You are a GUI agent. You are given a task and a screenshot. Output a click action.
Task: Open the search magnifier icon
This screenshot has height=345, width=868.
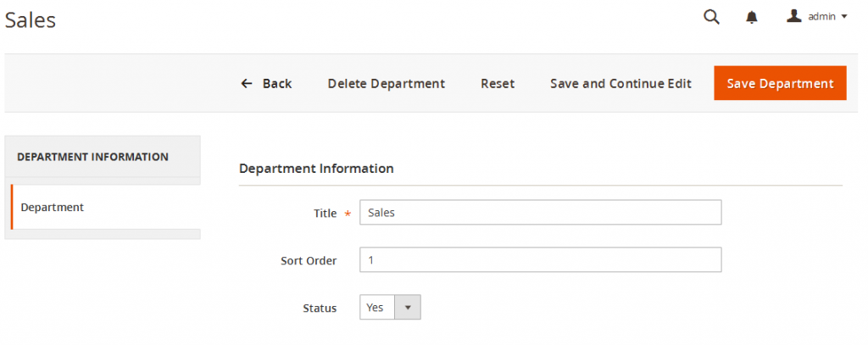point(711,18)
